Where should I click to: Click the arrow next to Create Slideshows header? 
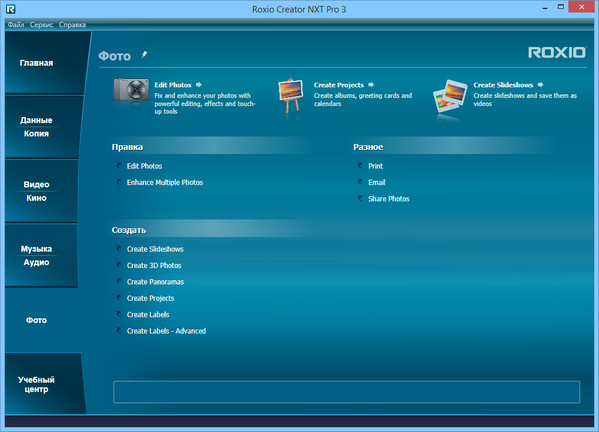[x=540, y=84]
